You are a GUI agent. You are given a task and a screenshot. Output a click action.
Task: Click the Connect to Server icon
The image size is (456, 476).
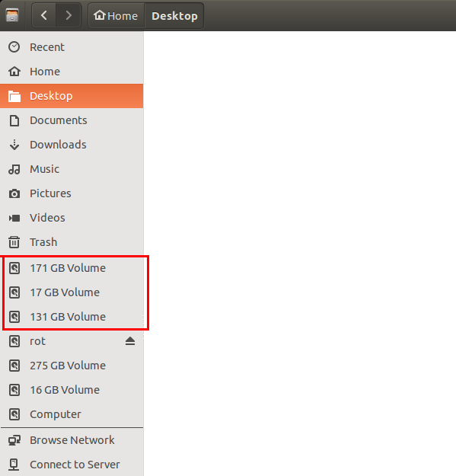click(x=14, y=465)
